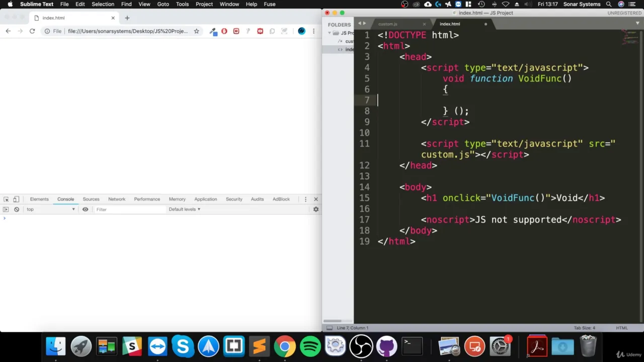Bookmark the page with the star icon
The height and width of the screenshot is (362, 644).
click(x=196, y=31)
